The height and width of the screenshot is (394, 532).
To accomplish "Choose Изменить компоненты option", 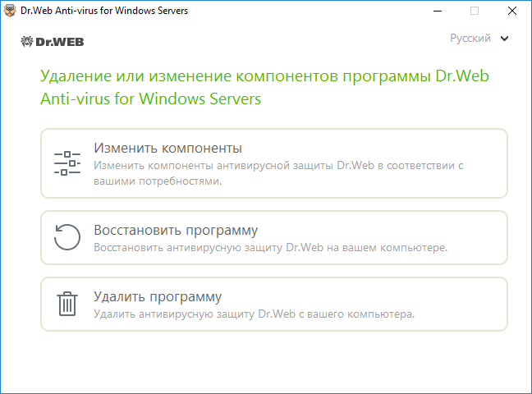I will [274, 163].
